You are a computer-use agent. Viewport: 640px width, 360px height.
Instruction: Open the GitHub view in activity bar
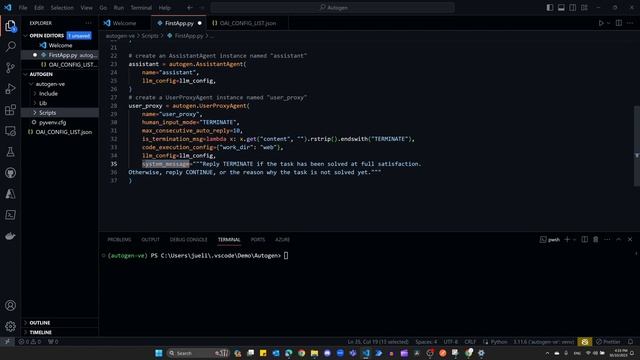[x=10, y=173]
